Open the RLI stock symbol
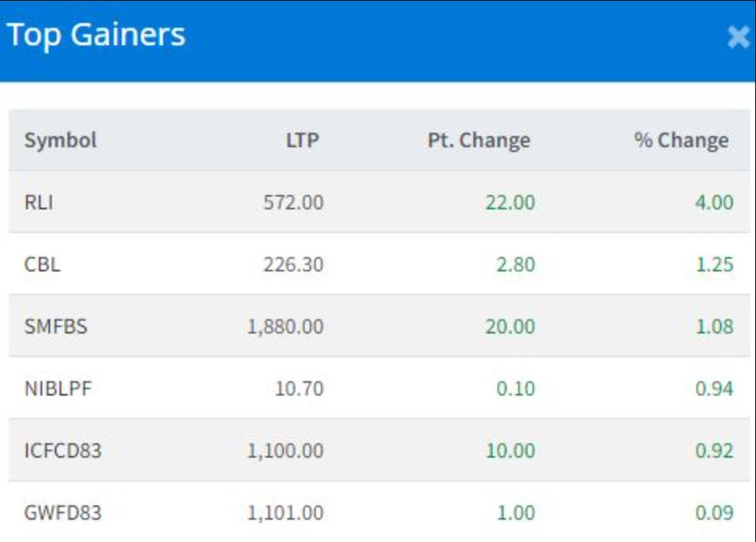 tap(38, 202)
